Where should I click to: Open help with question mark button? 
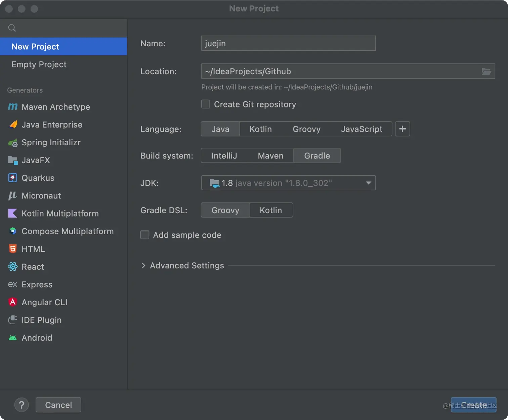(x=22, y=405)
